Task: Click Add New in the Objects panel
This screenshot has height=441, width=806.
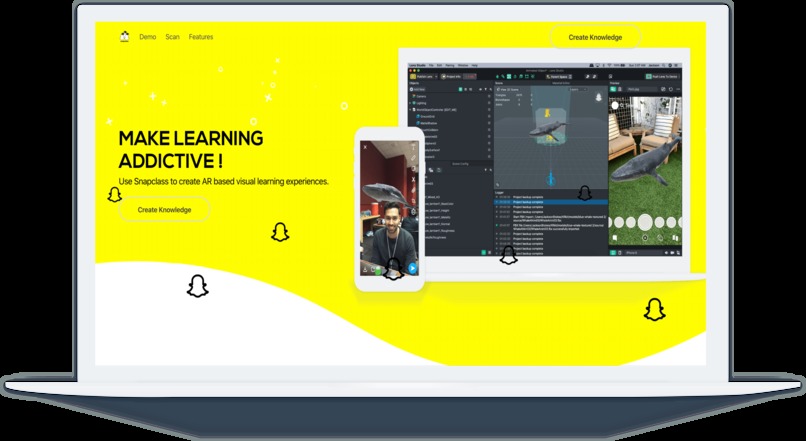Action: [x=418, y=89]
